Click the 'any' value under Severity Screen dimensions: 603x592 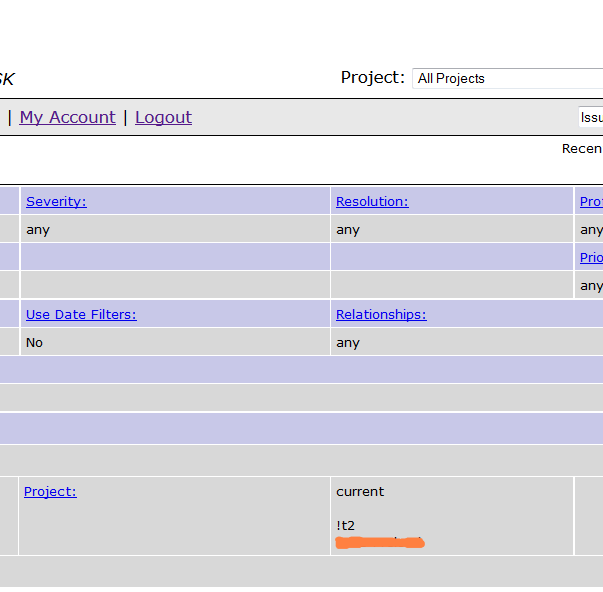(38, 229)
